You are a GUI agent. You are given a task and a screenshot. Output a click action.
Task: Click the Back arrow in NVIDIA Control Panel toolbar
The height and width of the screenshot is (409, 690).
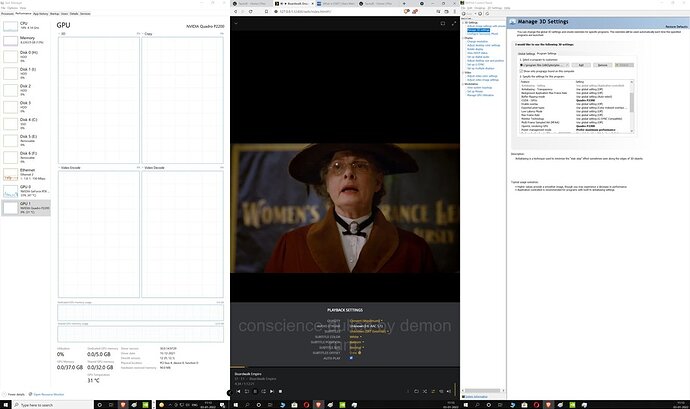(x=465, y=14)
